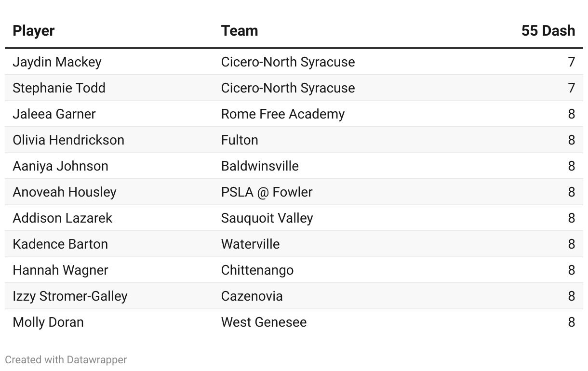Image resolution: width=588 pixels, height=371 pixels.
Task: Click the Sauquoit Valley team cell
Action: [x=267, y=218]
